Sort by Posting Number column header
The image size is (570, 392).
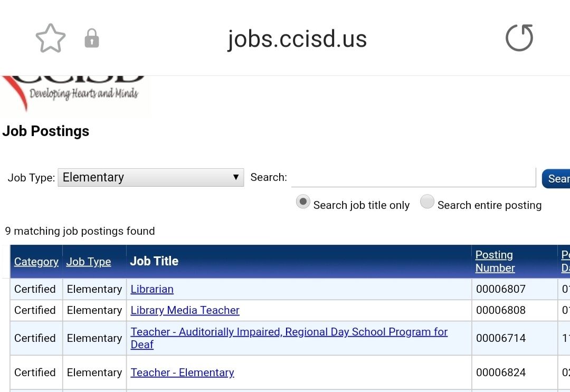coord(495,261)
